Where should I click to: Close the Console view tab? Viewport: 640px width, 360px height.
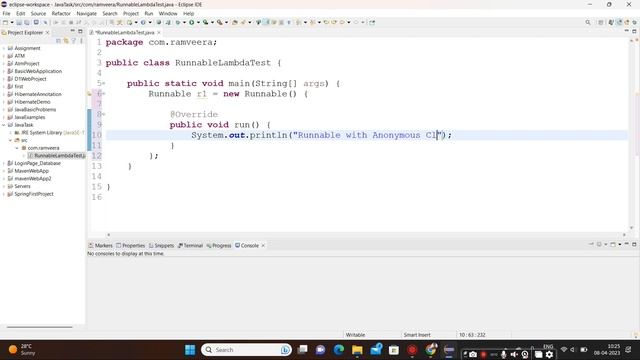point(263,246)
